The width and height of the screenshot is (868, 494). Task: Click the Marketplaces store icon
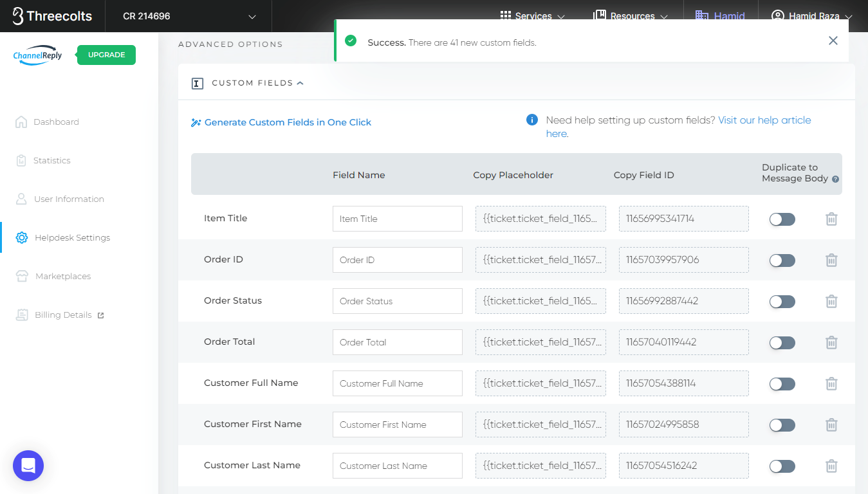[23, 276]
